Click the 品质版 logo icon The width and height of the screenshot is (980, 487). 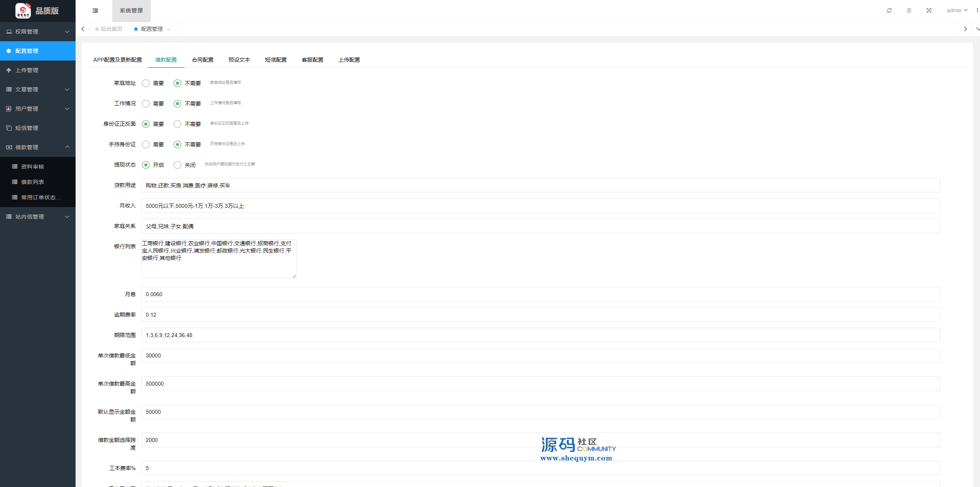point(23,11)
